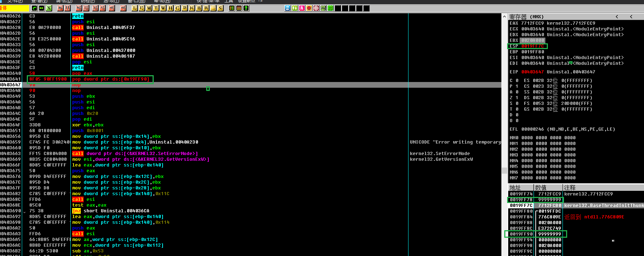The width and height of the screenshot is (644, 256).
Task: Toggle the C carry flag value
Action: [517, 81]
